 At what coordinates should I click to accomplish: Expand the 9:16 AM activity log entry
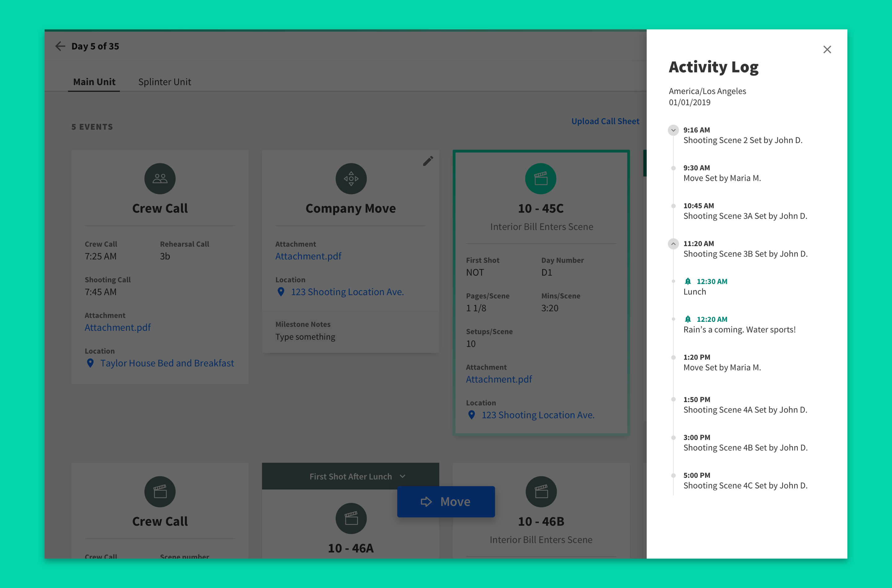point(673,130)
